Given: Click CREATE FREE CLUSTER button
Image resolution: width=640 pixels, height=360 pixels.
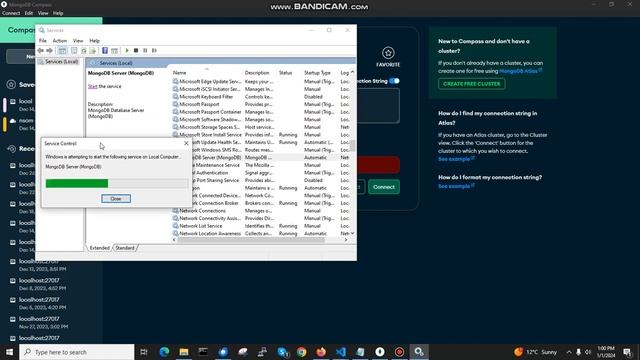Looking at the screenshot, I should (x=471, y=84).
